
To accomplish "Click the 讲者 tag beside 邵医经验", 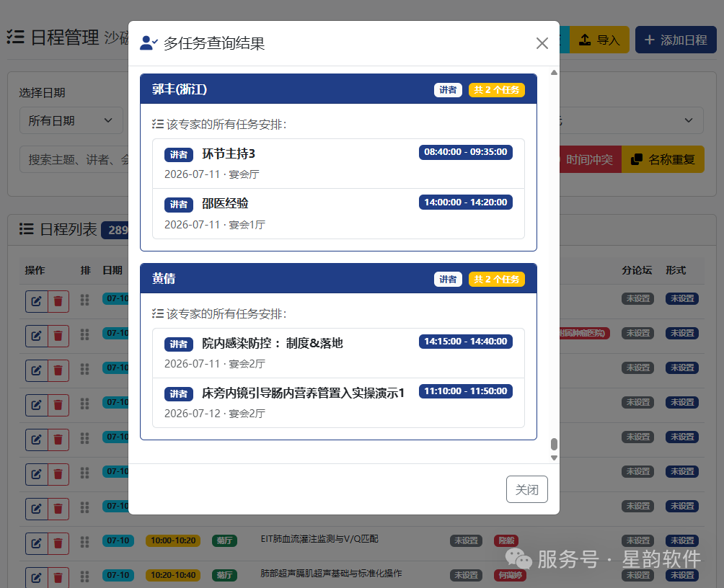I will [179, 205].
